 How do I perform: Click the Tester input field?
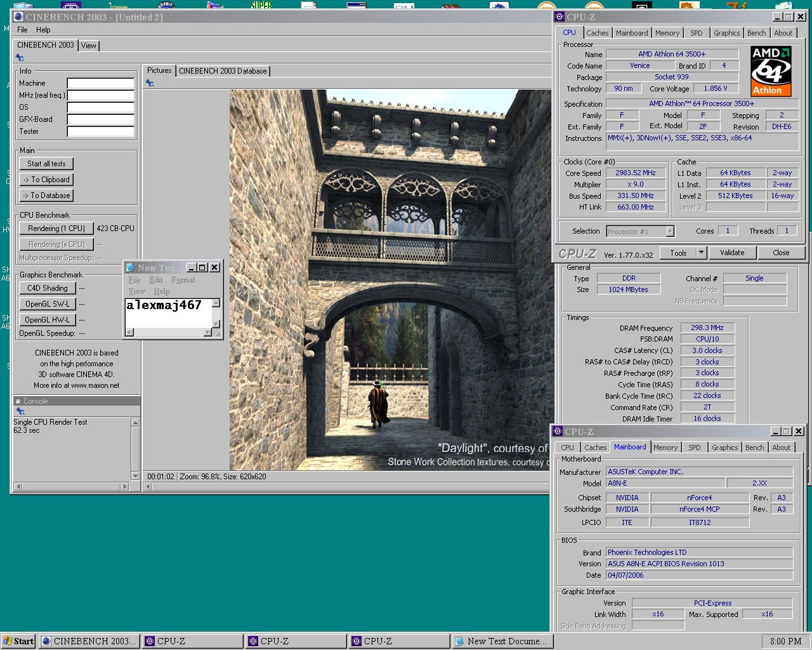(x=101, y=131)
